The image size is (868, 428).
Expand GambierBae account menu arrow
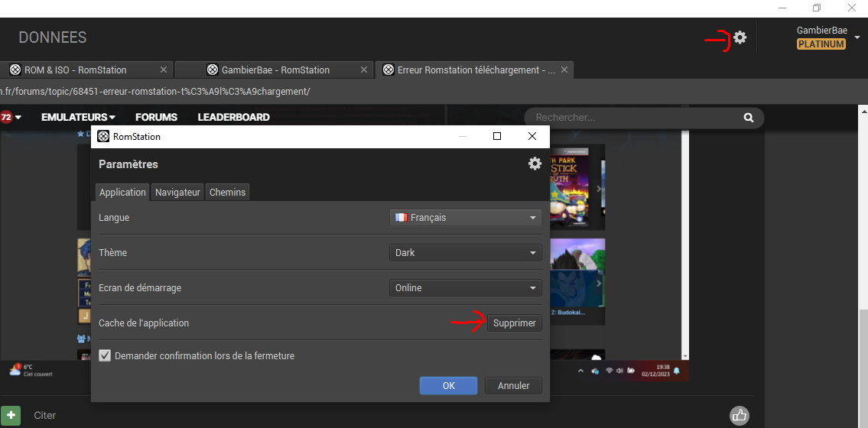click(x=857, y=37)
